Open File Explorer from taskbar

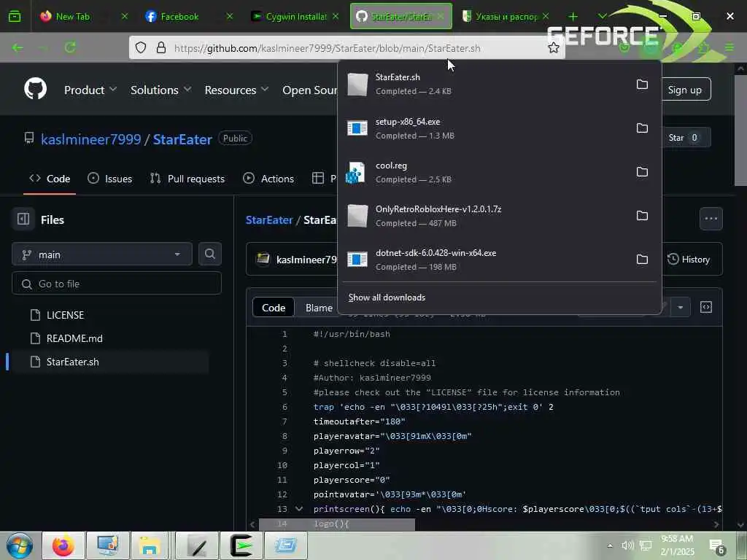[x=150, y=545]
